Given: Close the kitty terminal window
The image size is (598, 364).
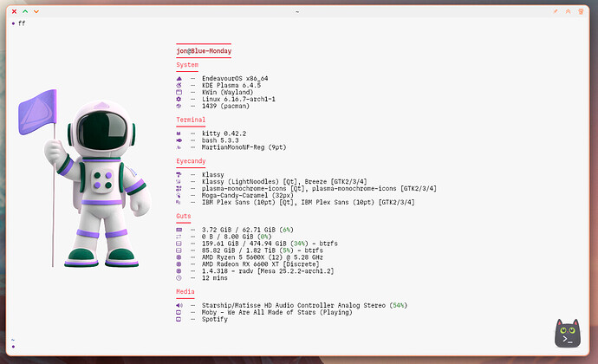Looking at the screenshot, I should [14, 11].
